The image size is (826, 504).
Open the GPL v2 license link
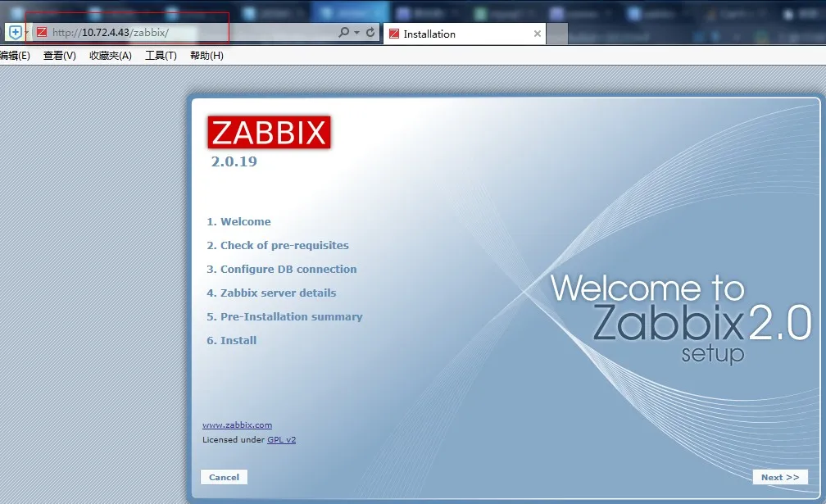click(281, 440)
